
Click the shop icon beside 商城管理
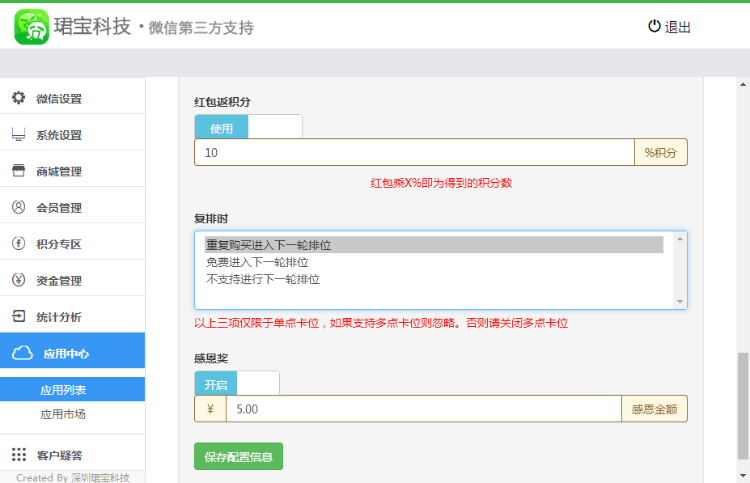coord(19,171)
